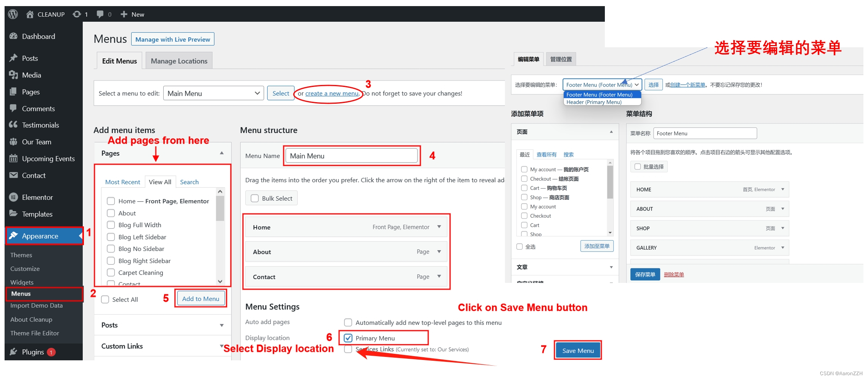Check Blog Full Width checkbox
The width and height of the screenshot is (868, 379).
point(111,225)
